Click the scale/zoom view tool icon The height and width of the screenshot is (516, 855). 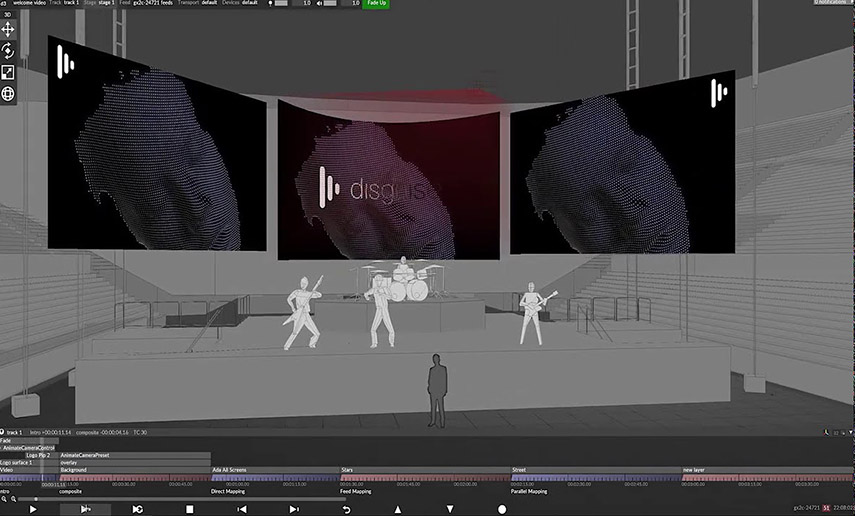[8, 72]
